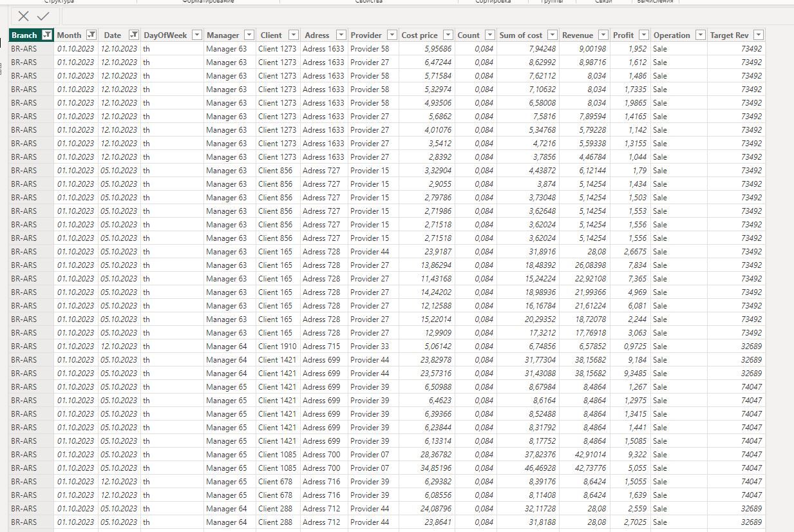Open the Date column filter dropdown
794x532 pixels.
pyautogui.click(x=134, y=35)
